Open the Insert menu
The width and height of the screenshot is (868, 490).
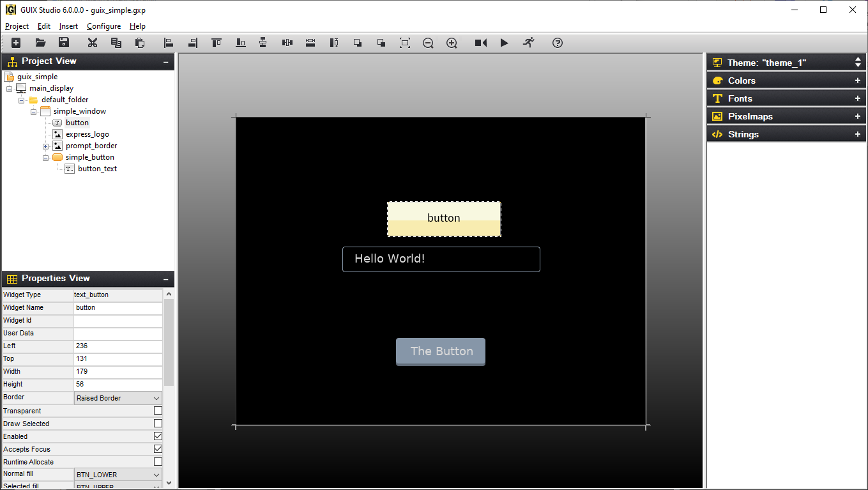(68, 26)
